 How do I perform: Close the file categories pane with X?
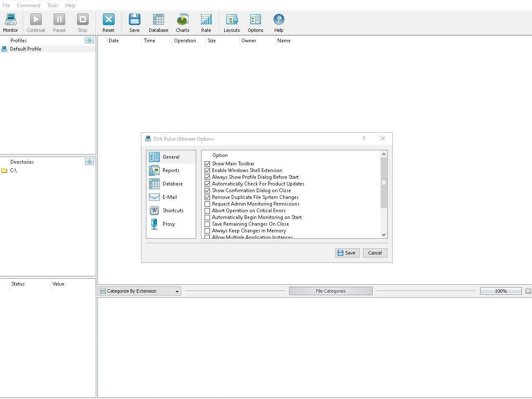(x=528, y=291)
